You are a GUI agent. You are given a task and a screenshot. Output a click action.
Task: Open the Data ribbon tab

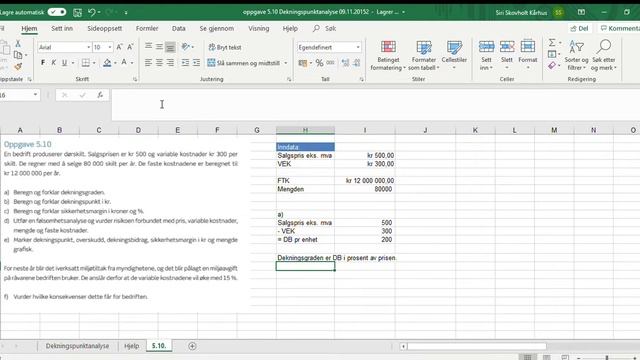click(x=179, y=28)
